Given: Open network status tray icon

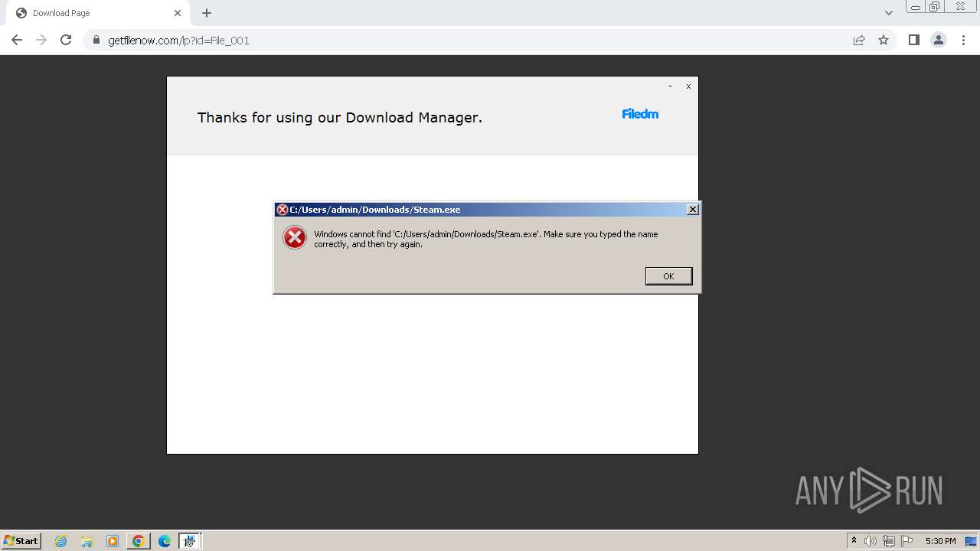Looking at the screenshot, I should pyautogui.click(x=889, y=541).
